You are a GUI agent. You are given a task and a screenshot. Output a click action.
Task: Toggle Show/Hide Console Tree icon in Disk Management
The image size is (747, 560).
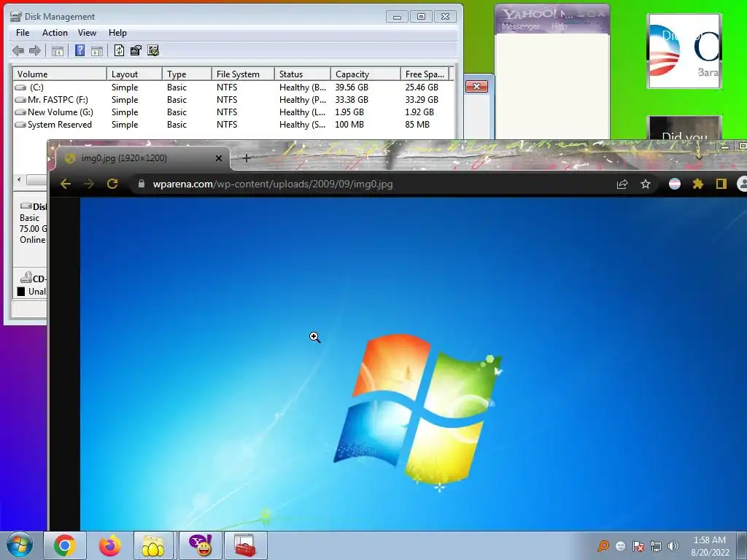(x=57, y=51)
